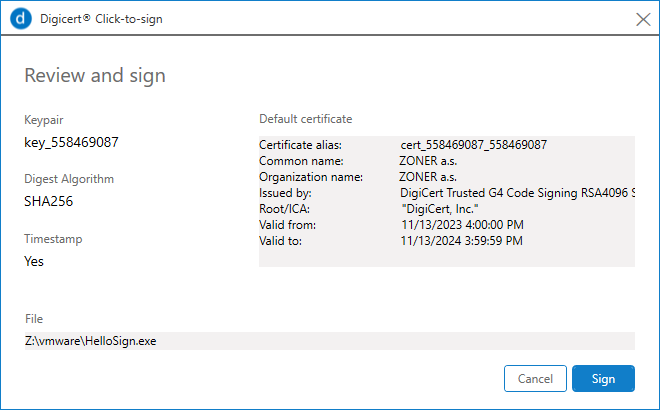Click the Valid to: field label
This screenshot has width=660, height=410.
[280, 241]
